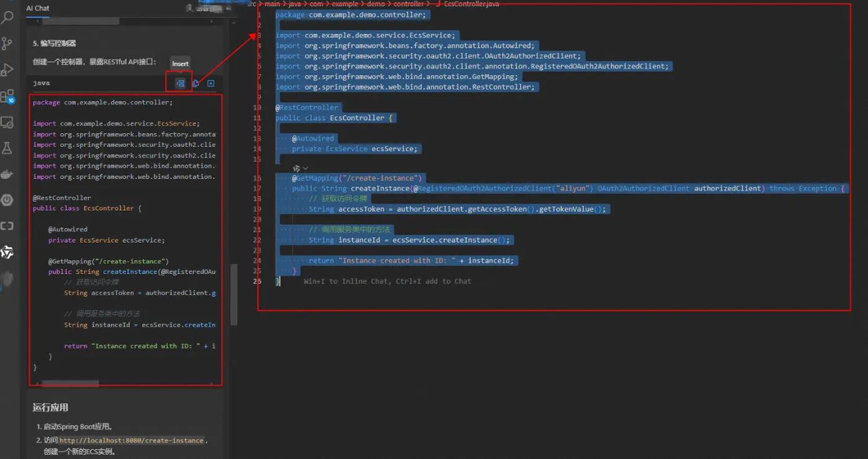The image size is (868, 459).
Task: Click 'EcsController' class name in editor line 11
Action: point(357,118)
